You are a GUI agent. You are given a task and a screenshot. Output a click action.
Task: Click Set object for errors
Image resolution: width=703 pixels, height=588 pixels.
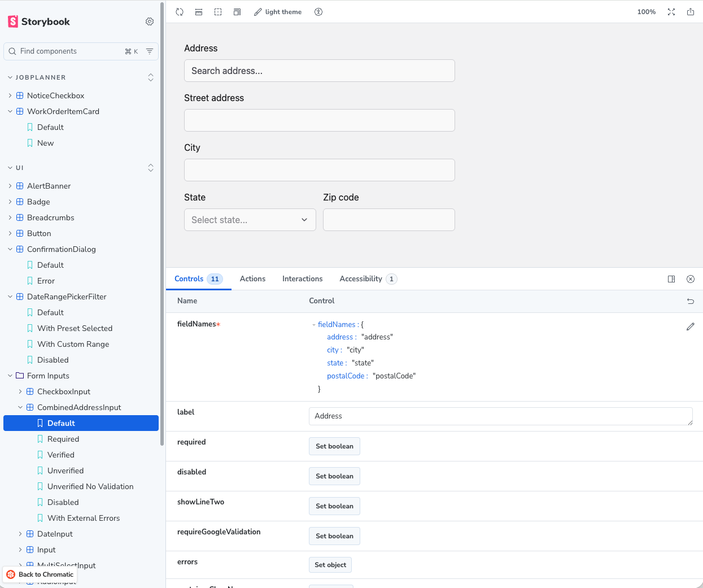point(330,565)
